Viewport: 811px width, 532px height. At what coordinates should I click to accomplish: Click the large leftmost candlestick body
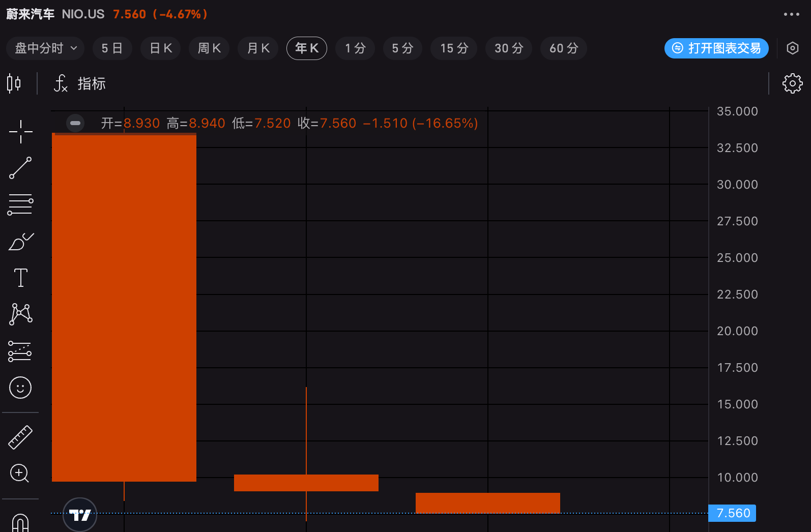point(124,308)
